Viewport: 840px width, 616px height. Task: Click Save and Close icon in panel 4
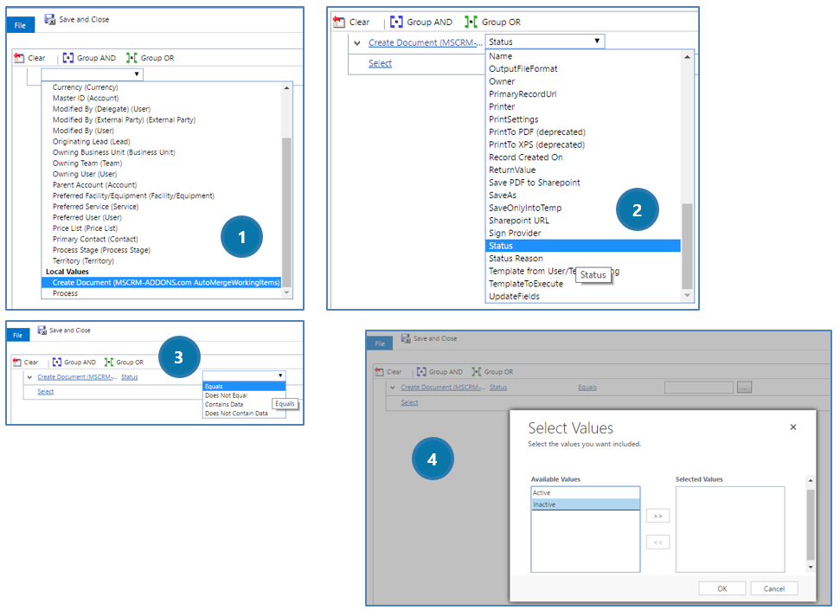[x=406, y=338]
